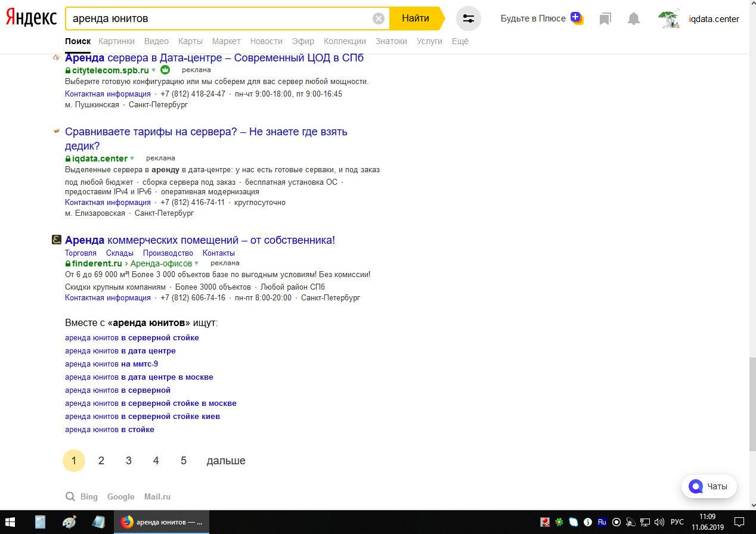This screenshot has height=534, width=756.
Task: Switch to the Маркет tab
Action: 226,41
